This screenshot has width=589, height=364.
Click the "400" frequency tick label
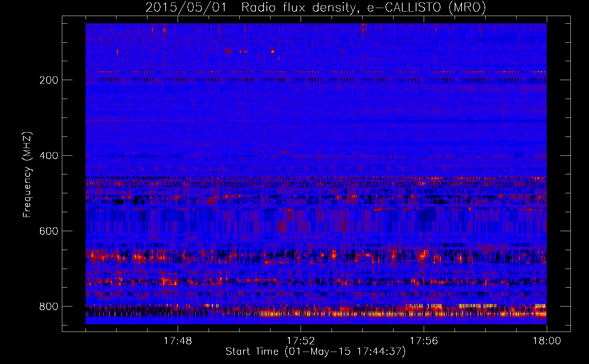pos(48,156)
